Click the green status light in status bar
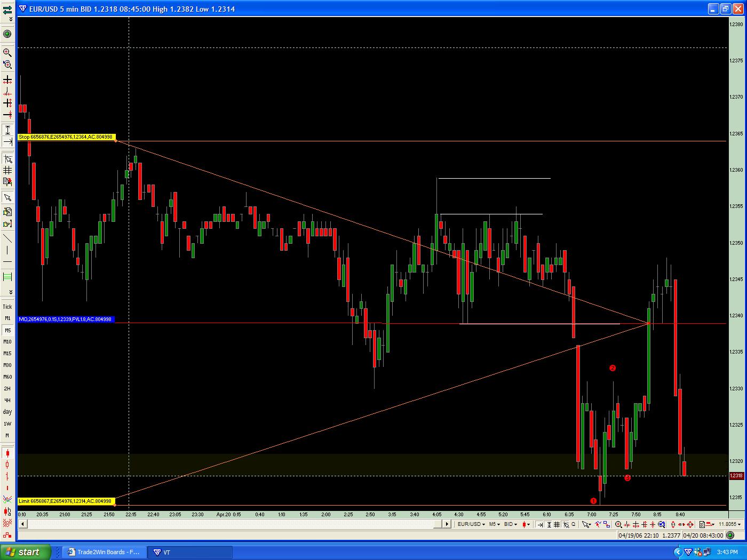Image resolution: width=747 pixels, height=560 pixels. 730,535
